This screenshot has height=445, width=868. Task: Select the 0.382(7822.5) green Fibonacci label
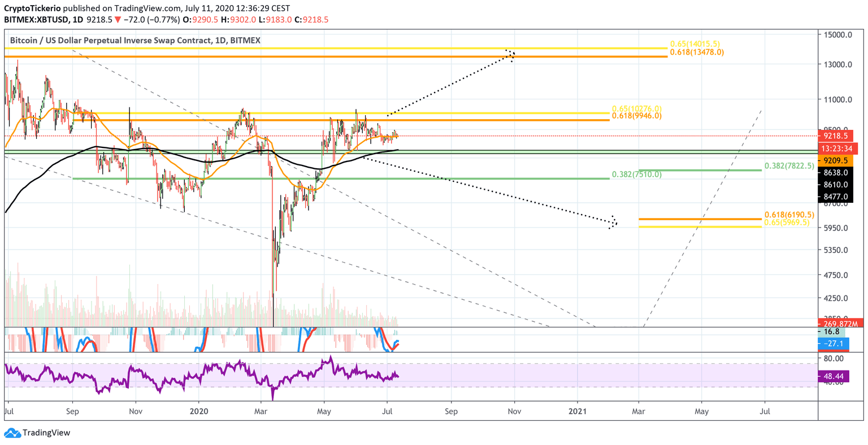point(789,166)
